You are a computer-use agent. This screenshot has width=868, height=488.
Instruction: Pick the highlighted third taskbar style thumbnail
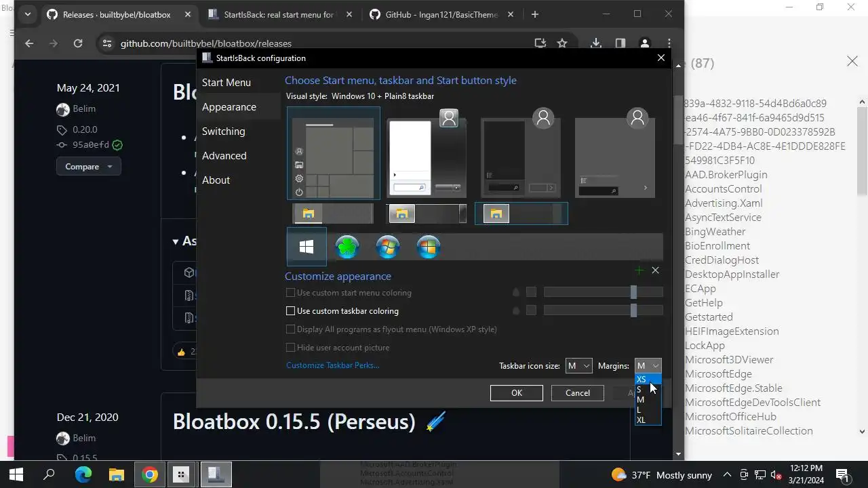point(521,213)
